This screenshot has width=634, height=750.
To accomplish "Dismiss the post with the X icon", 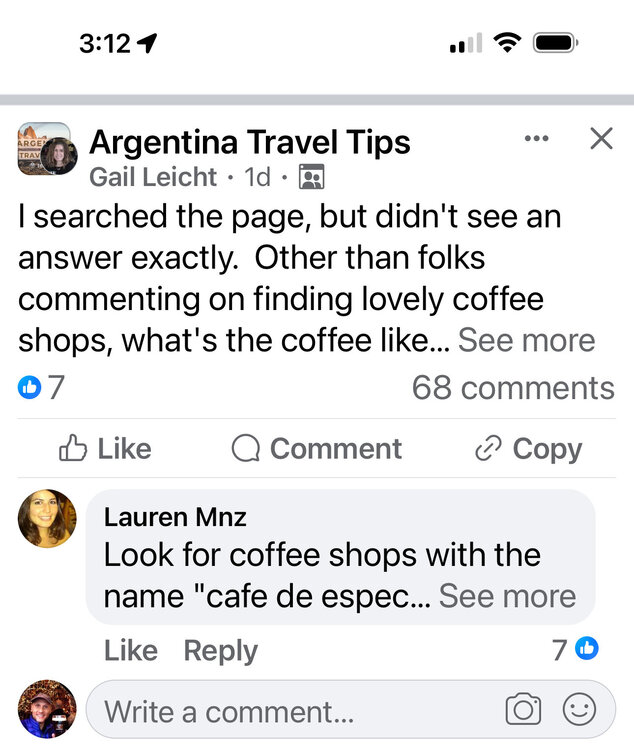I will 601,139.
